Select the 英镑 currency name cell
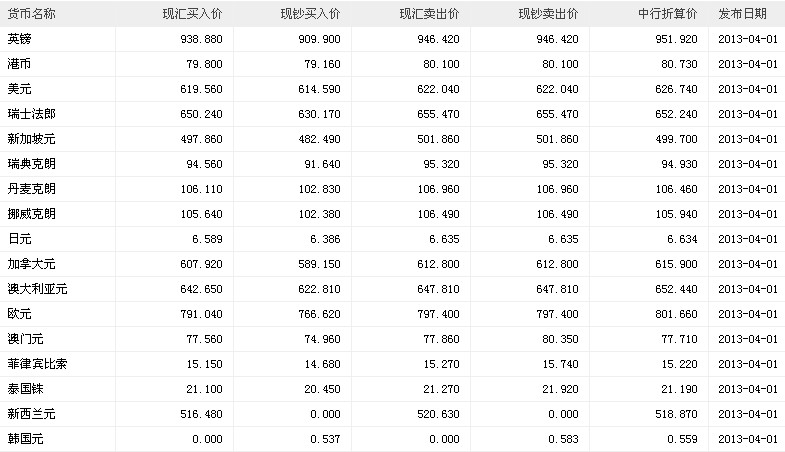 click(20, 39)
